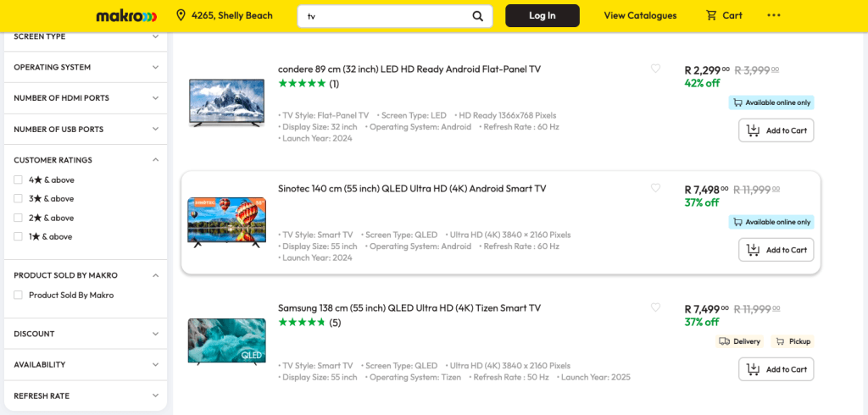The image size is (868, 415).
Task: Click Samsung Launch Year: 2025 text
Action: point(596,378)
